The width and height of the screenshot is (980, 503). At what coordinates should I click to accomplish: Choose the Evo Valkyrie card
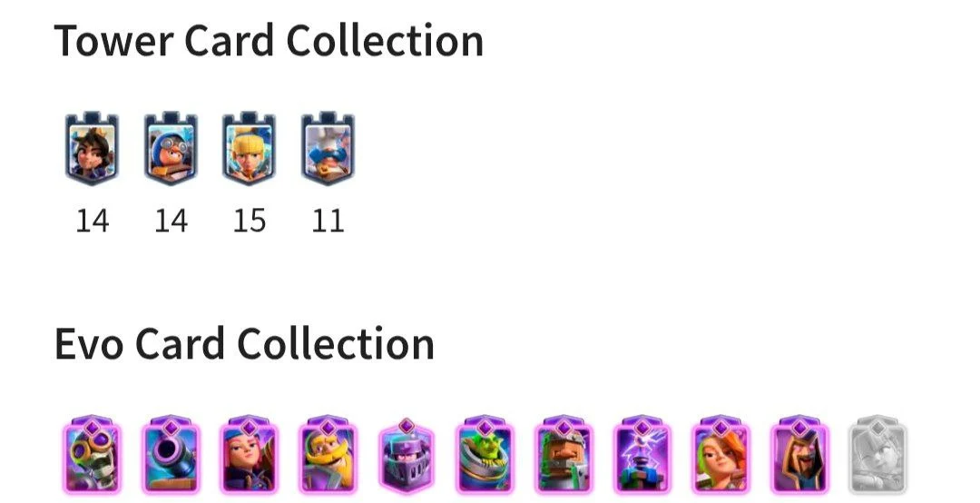720,455
